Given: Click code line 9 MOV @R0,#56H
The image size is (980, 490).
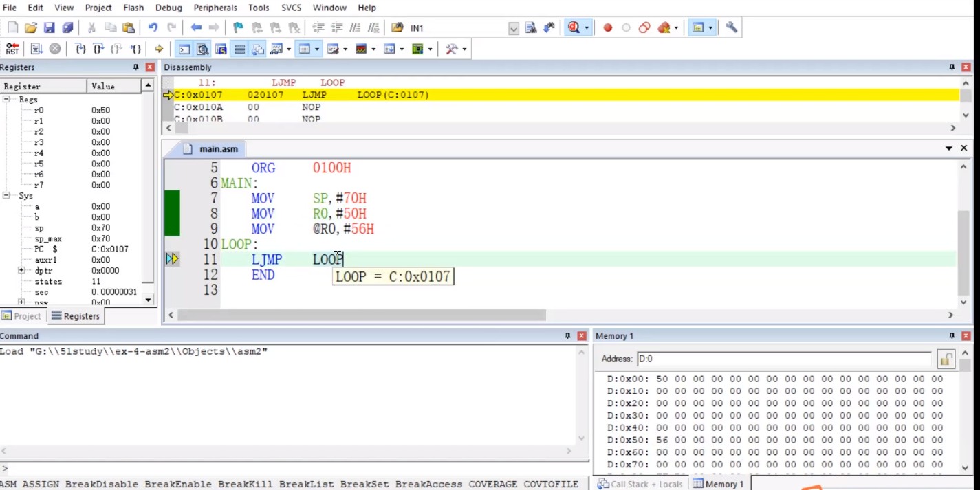Looking at the screenshot, I should click(313, 229).
